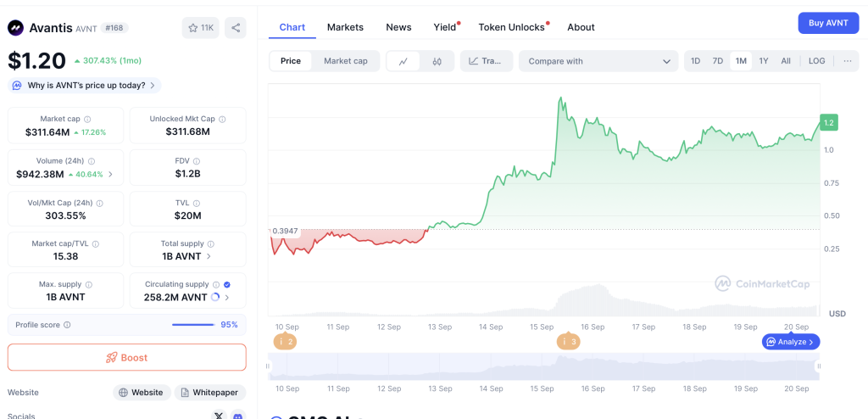Click the Buy AVNT button
This screenshot has width=868, height=419.
click(x=828, y=23)
